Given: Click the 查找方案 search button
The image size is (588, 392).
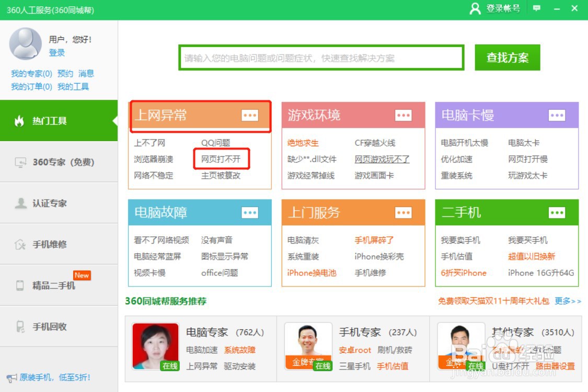Looking at the screenshot, I should click(508, 57).
